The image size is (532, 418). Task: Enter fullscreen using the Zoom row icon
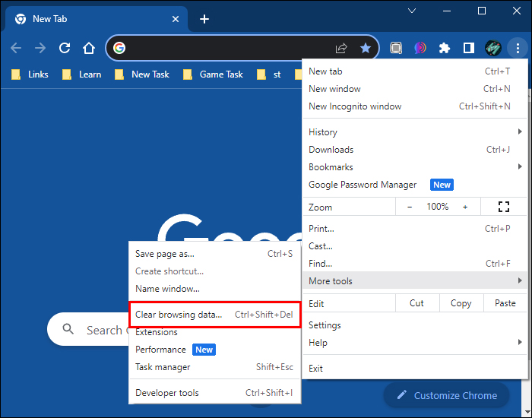tap(503, 207)
